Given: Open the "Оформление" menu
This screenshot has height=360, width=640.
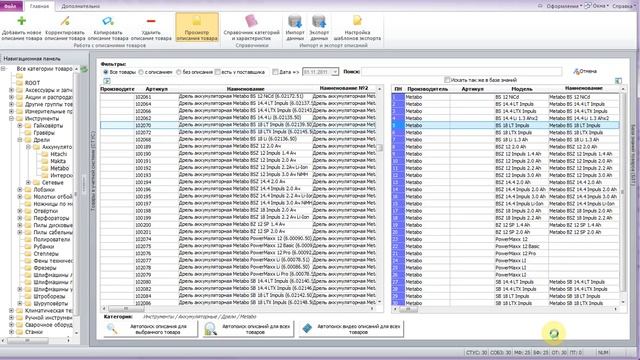Looking at the screenshot, I should (564, 6).
